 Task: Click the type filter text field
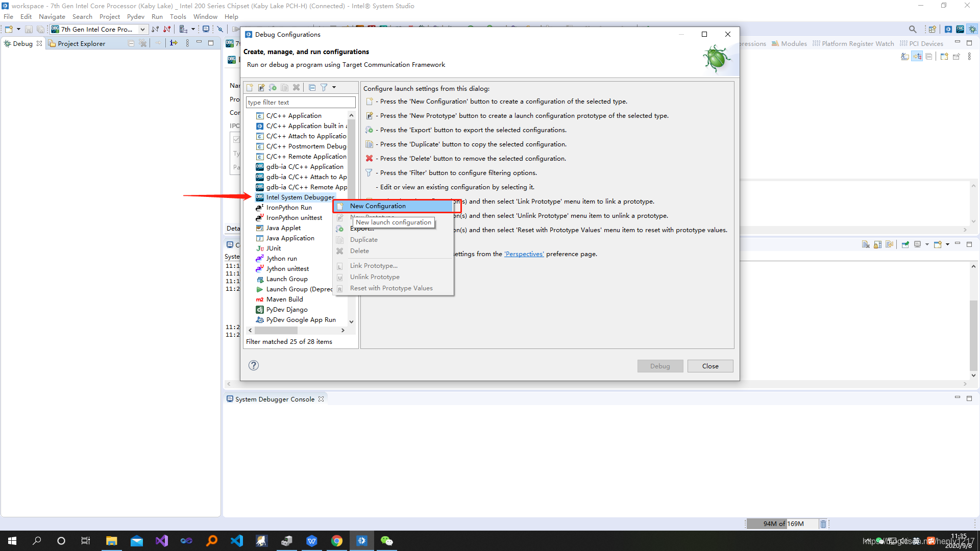(x=300, y=103)
